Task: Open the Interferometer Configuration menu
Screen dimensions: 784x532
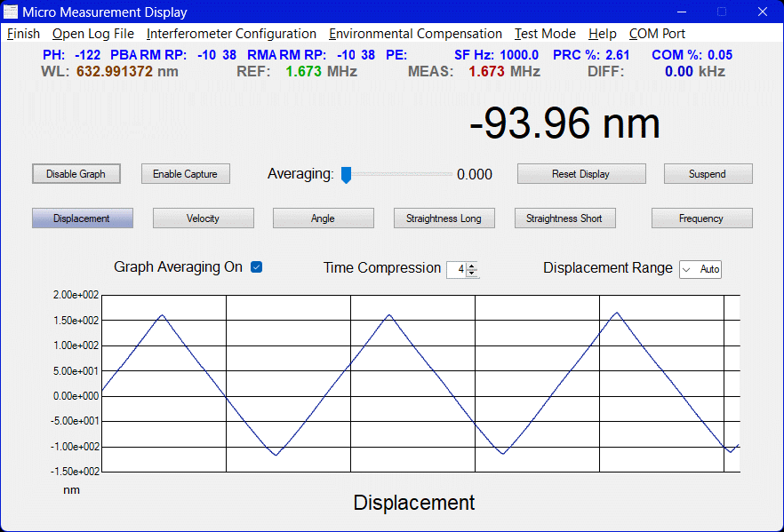Action: [x=231, y=34]
